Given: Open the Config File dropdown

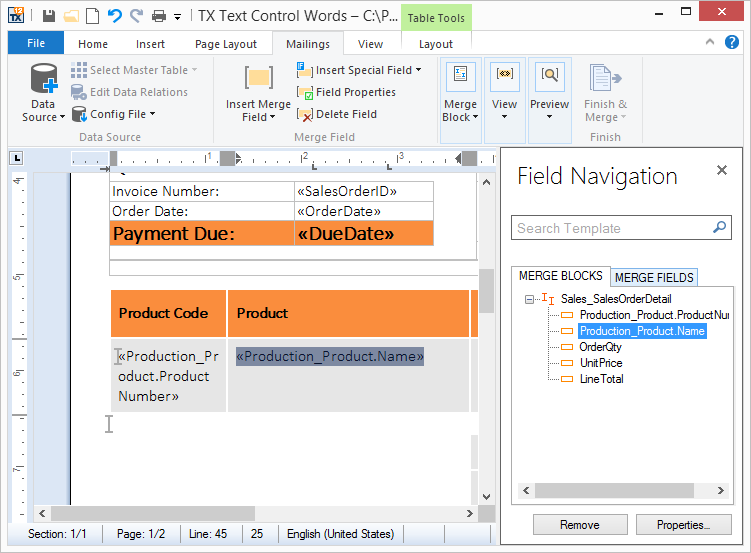Looking at the screenshot, I should [151, 114].
